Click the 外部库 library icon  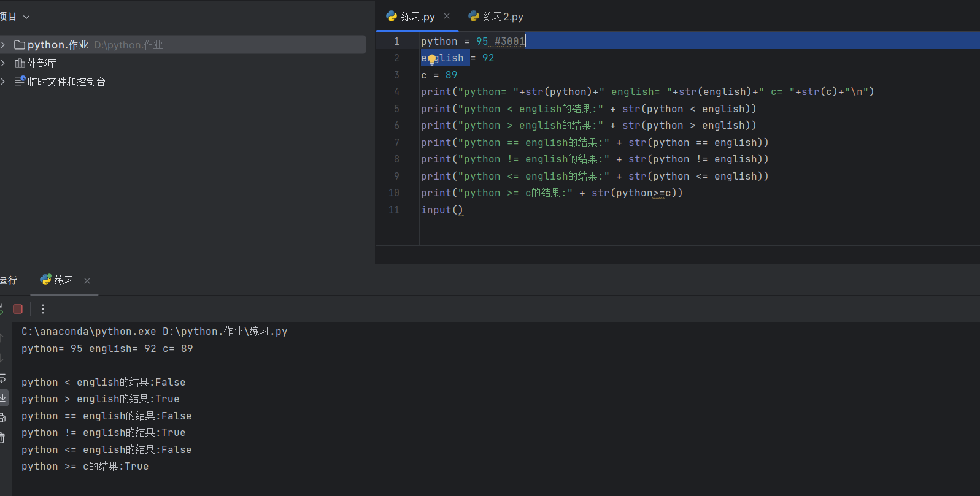pyautogui.click(x=20, y=63)
